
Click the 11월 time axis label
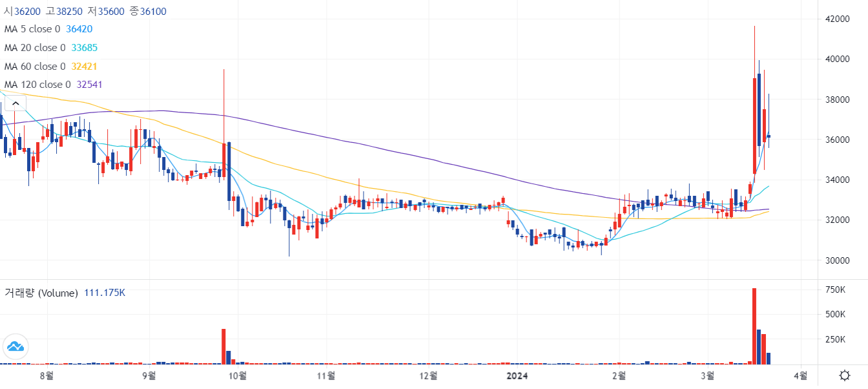[327, 375]
